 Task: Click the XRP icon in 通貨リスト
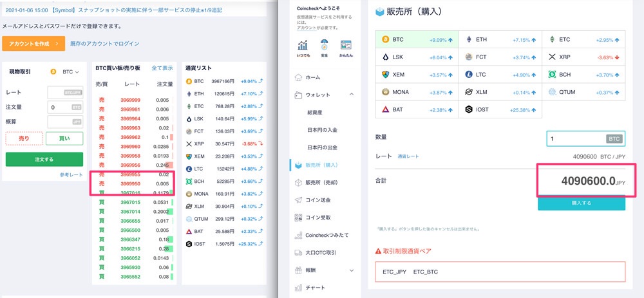coord(189,144)
